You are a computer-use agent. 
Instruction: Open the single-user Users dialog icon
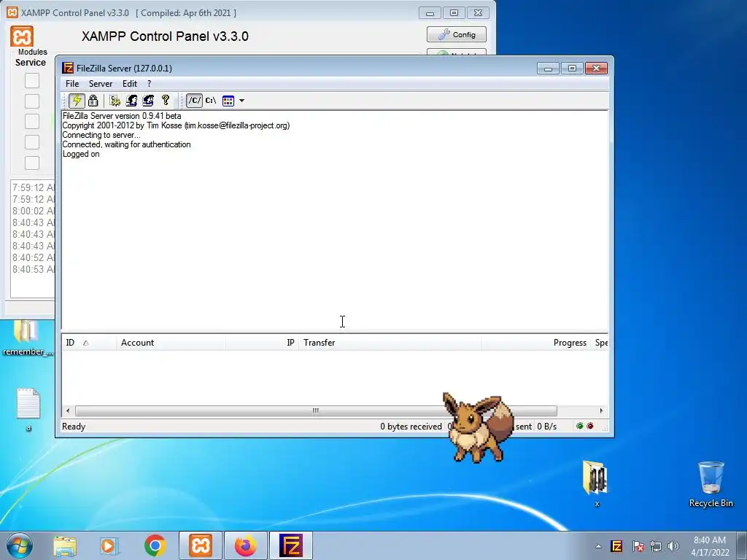(131, 101)
